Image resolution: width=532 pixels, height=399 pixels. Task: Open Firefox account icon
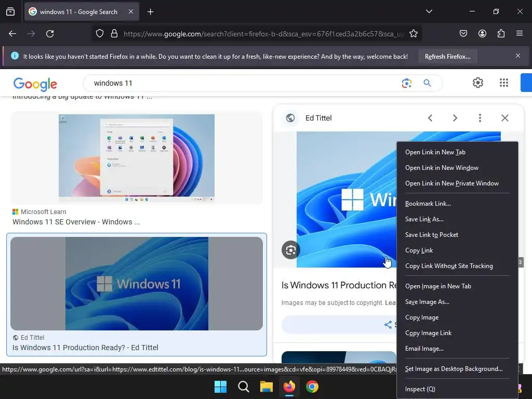pos(482,34)
